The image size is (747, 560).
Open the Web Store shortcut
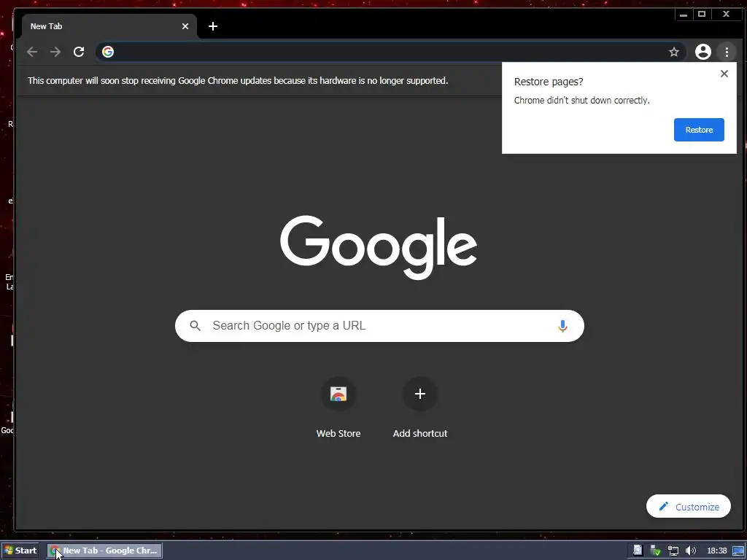click(338, 394)
